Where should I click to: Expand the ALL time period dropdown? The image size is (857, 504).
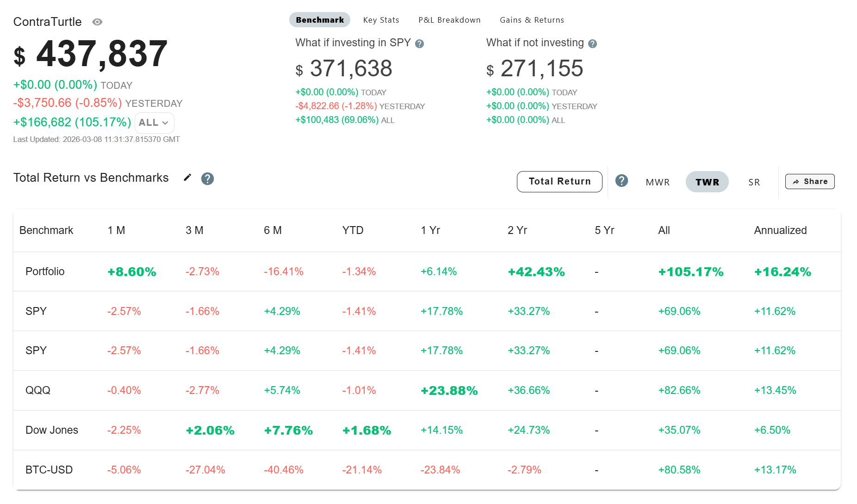pyautogui.click(x=154, y=123)
